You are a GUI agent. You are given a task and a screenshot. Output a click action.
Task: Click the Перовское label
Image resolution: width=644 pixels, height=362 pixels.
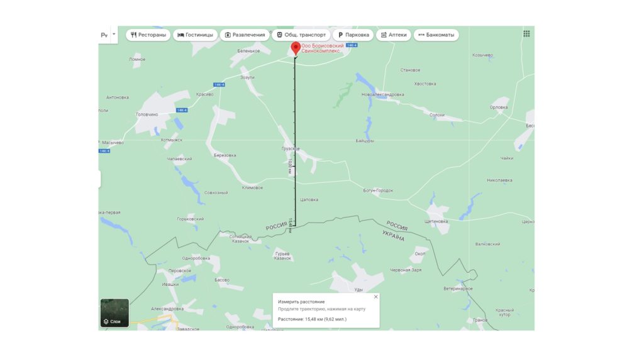[180, 270]
